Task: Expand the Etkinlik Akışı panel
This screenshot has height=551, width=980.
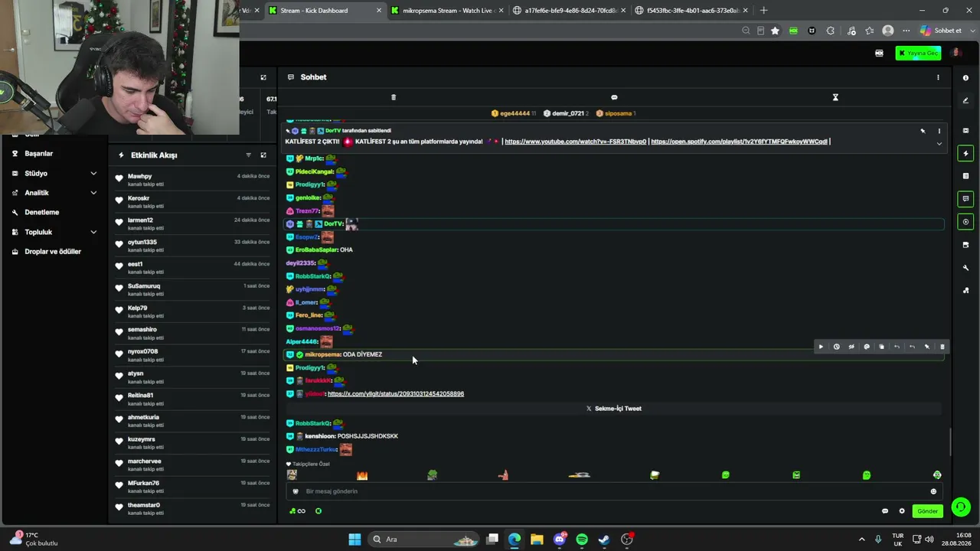Action: tap(263, 155)
